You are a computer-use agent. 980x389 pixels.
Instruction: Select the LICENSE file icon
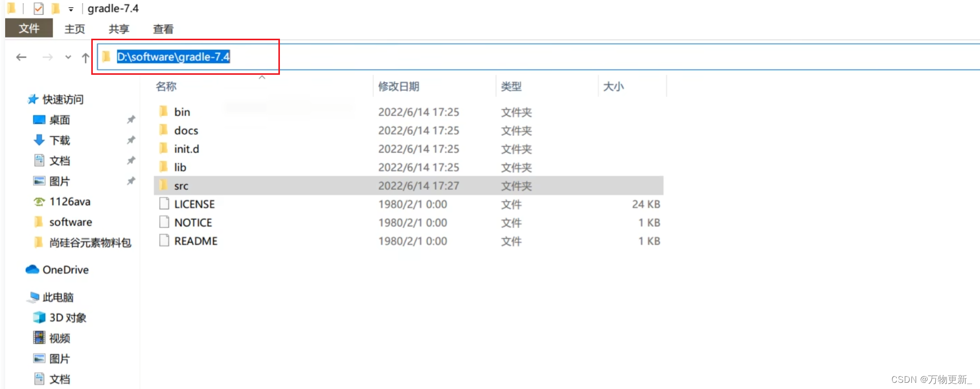click(164, 204)
